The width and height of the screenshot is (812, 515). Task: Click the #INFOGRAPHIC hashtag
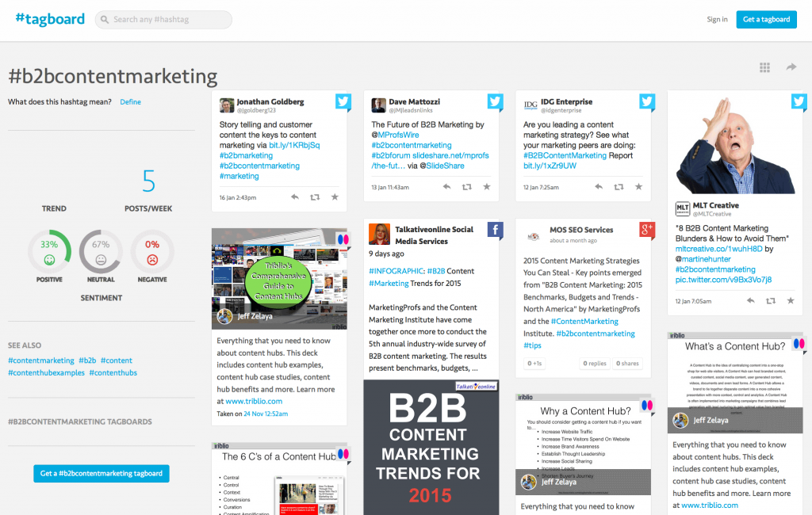[x=396, y=271]
